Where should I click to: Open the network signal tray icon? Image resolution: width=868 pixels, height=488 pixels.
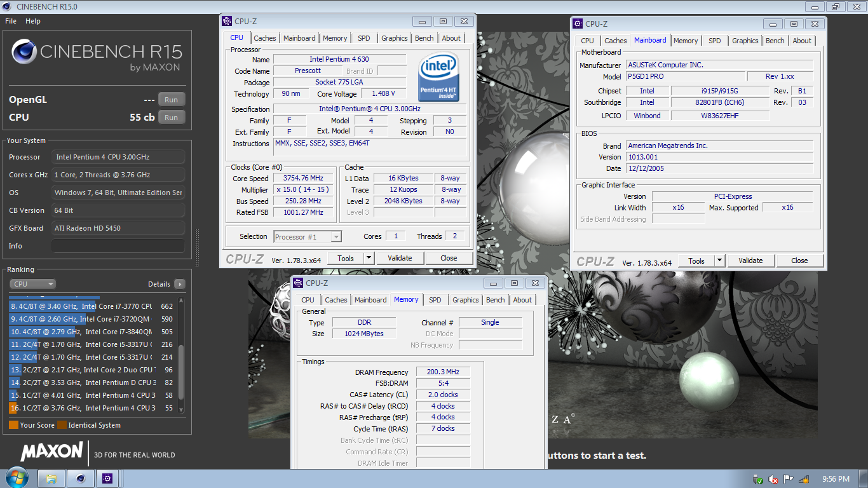(804, 479)
